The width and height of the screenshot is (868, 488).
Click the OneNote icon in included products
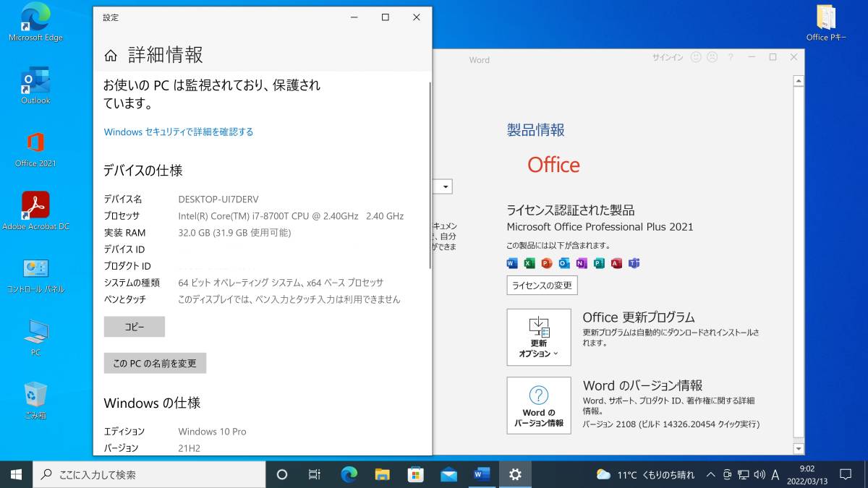pyautogui.click(x=582, y=263)
